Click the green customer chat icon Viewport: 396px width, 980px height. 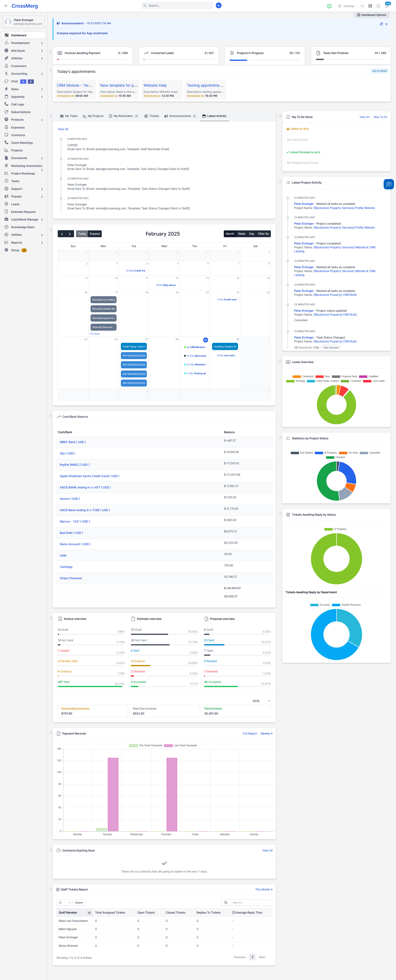point(329,6)
